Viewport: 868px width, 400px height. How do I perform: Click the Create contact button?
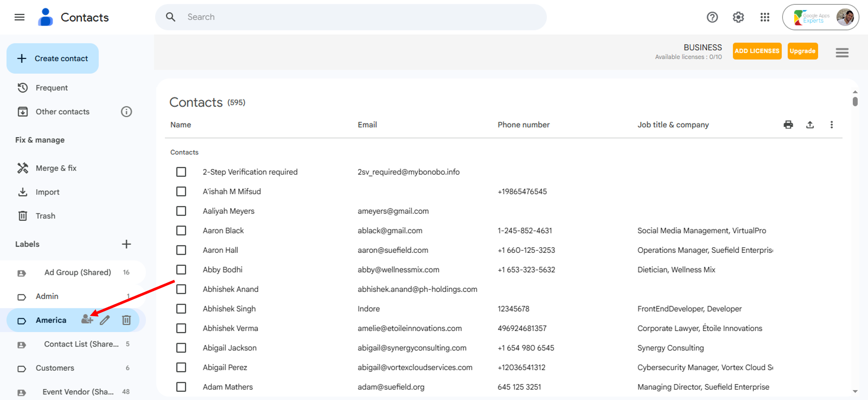click(x=53, y=58)
